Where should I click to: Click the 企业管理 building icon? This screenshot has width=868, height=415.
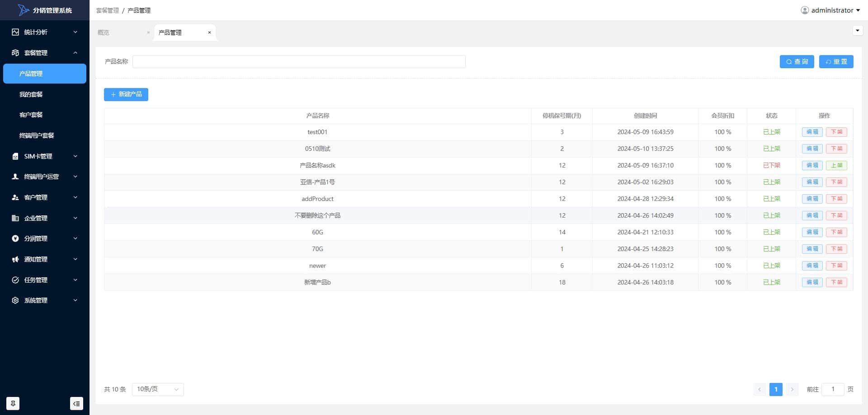tap(15, 218)
